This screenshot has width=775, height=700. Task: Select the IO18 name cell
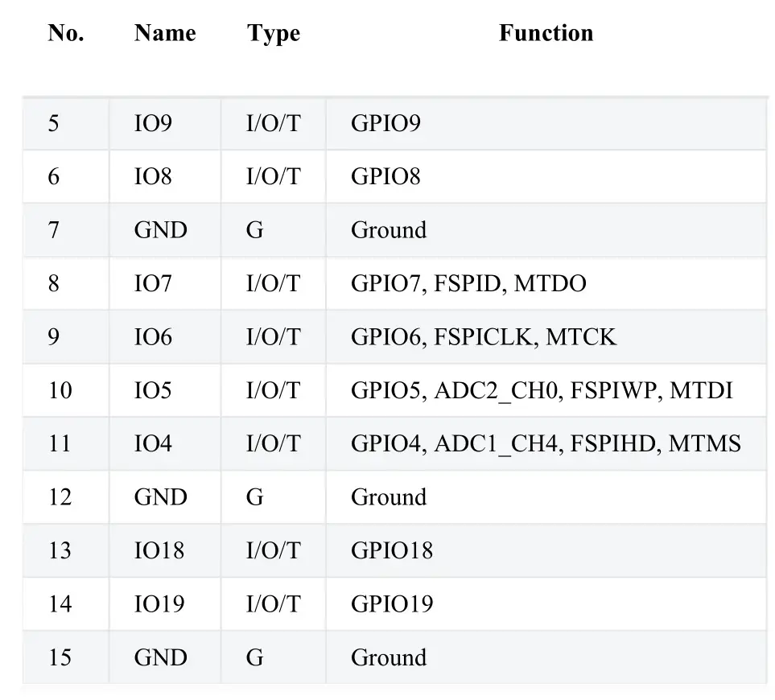click(159, 550)
